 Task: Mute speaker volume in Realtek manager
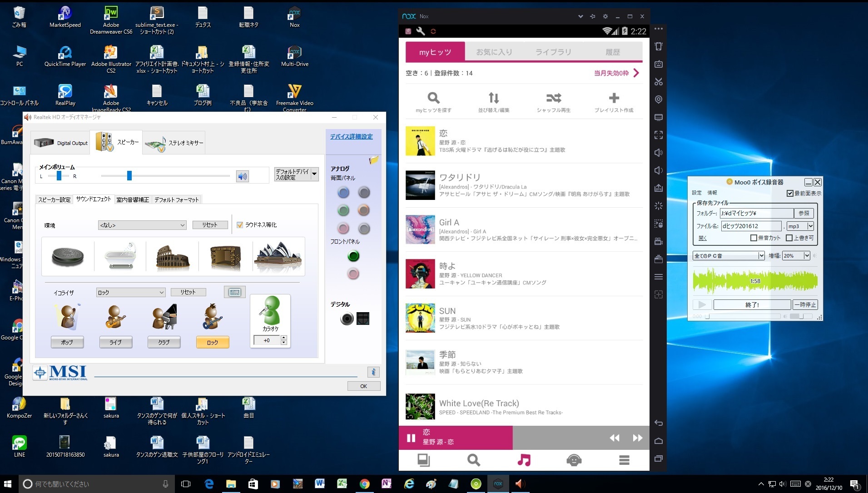pos(243,176)
